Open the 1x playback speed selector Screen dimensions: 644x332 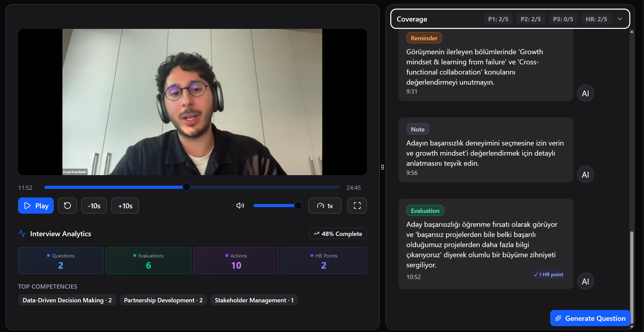pyautogui.click(x=325, y=206)
